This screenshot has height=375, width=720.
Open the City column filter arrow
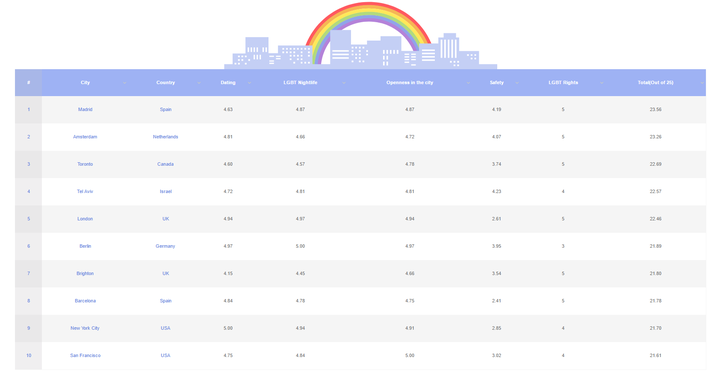tap(124, 83)
